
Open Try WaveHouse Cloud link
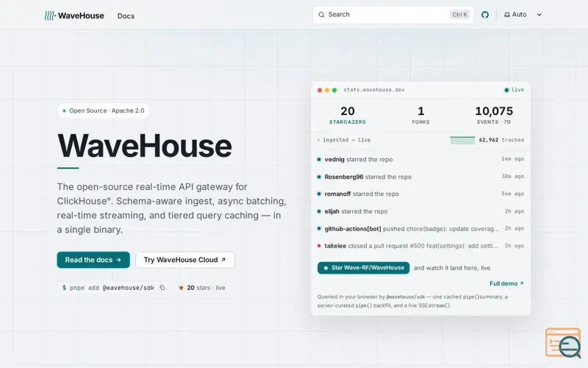point(185,260)
